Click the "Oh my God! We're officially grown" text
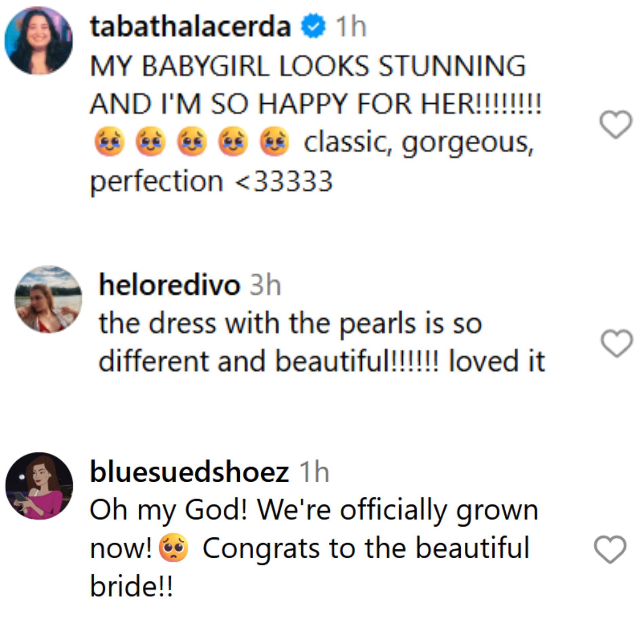Screen dimensions: 644x644 tap(314, 510)
